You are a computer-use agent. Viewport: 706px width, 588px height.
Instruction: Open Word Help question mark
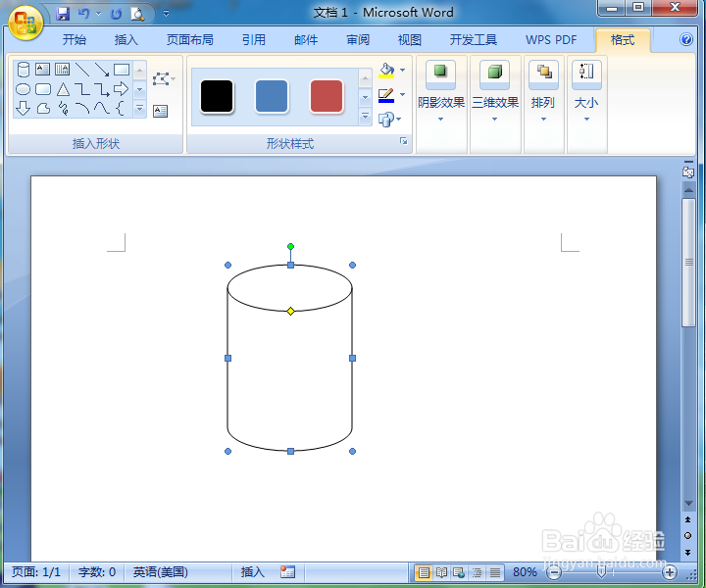tap(686, 39)
